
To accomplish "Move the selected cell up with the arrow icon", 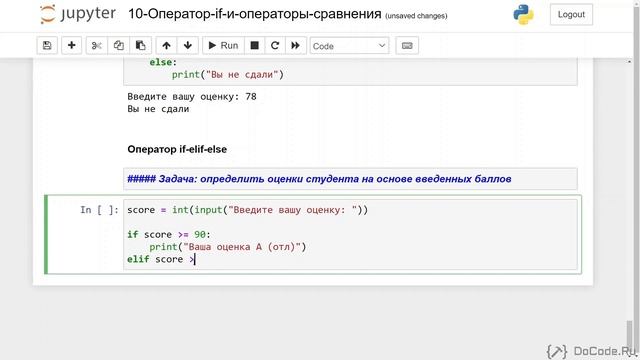I will [x=166, y=45].
